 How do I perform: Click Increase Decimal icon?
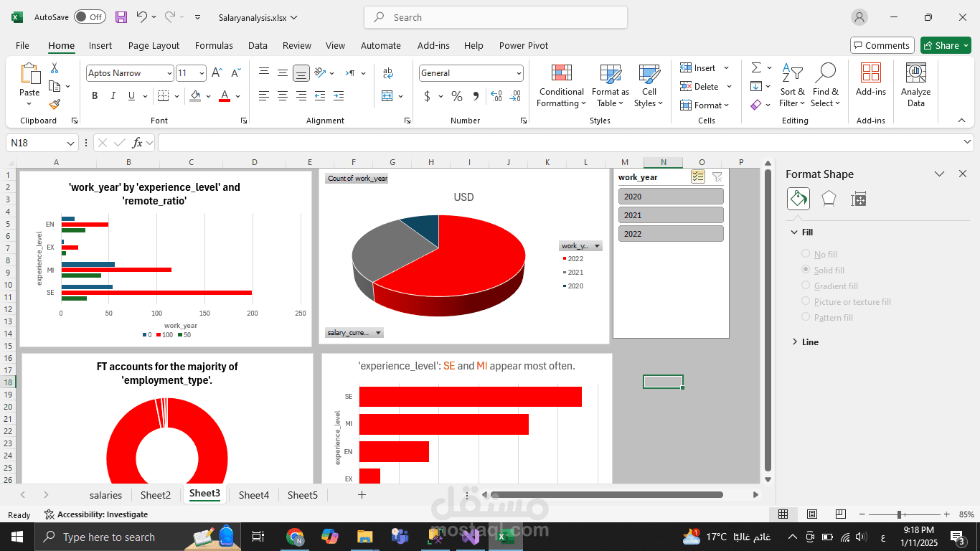tap(496, 96)
